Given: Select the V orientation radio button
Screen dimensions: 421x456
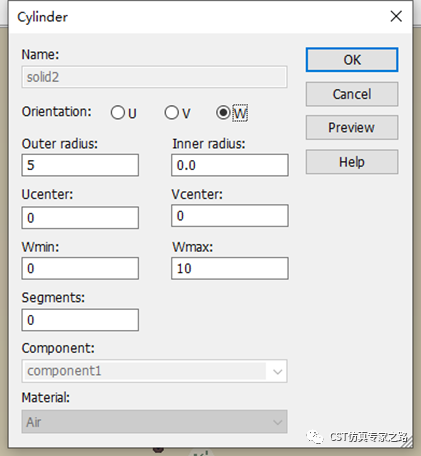Looking at the screenshot, I should pos(171,113).
